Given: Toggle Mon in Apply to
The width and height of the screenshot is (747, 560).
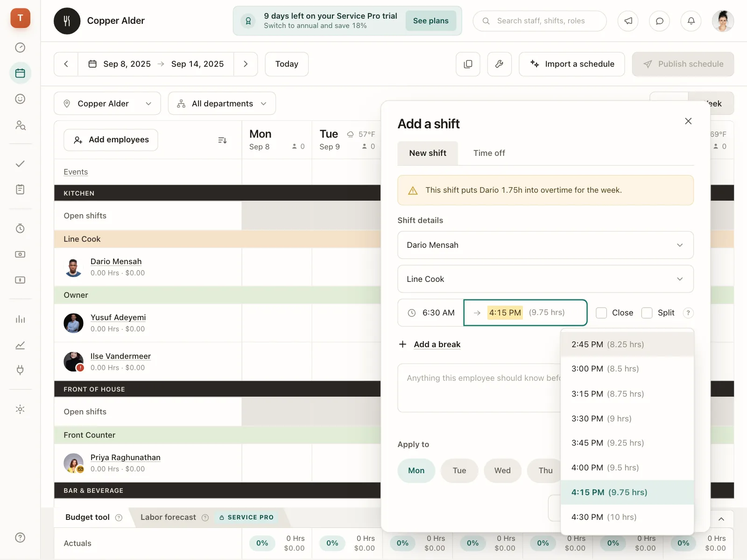Looking at the screenshot, I should pyautogui.click(x=416, y=470).
